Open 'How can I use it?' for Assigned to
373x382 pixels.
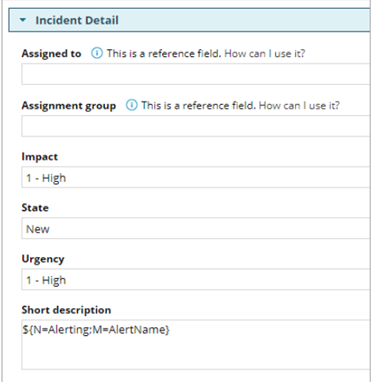pos(265,53)
